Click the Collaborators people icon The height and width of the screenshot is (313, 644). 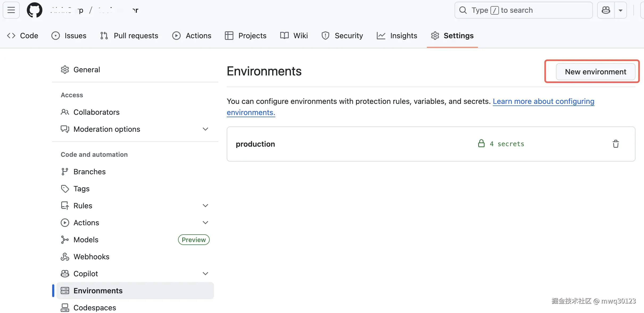click(65, 112)
